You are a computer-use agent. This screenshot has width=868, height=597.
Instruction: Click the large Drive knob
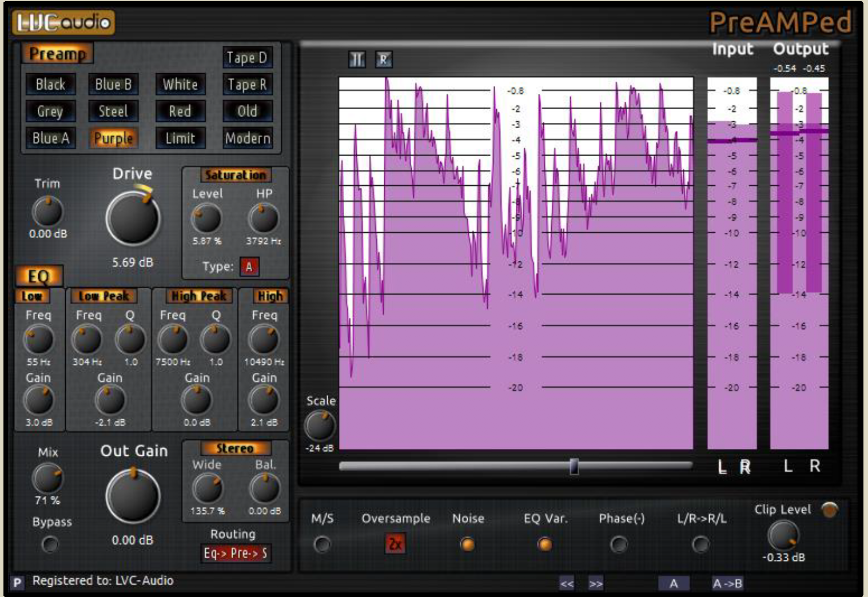(133, 218)
